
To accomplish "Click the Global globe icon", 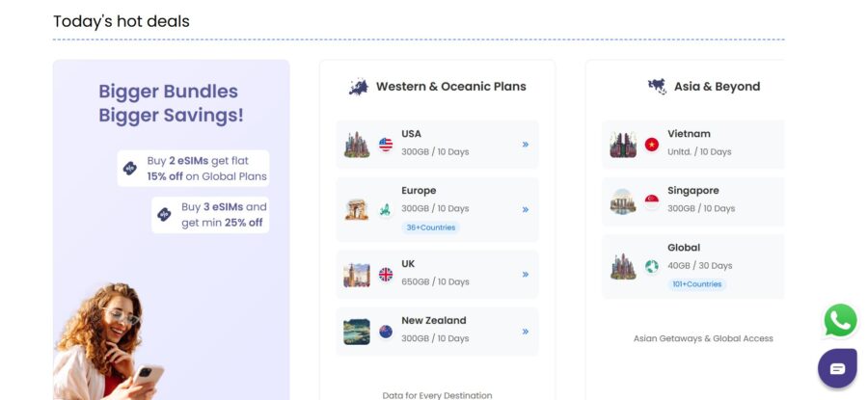I will 652,267.
